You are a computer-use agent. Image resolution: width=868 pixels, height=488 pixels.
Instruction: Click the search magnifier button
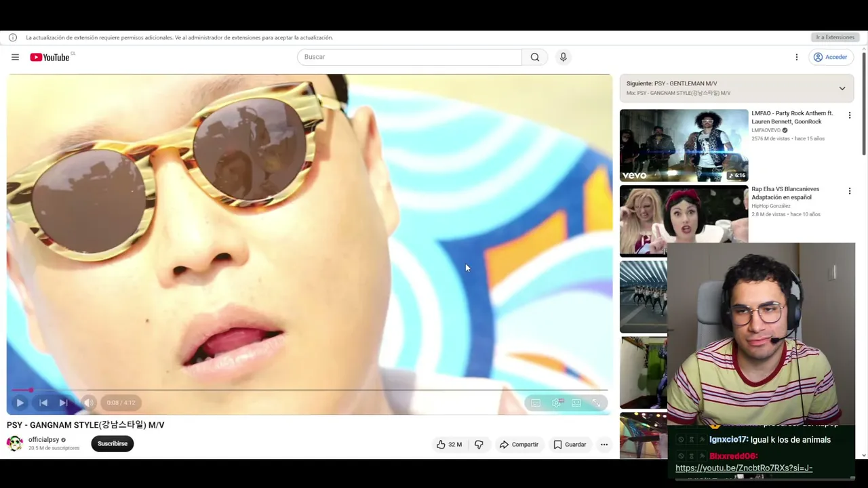535,57
